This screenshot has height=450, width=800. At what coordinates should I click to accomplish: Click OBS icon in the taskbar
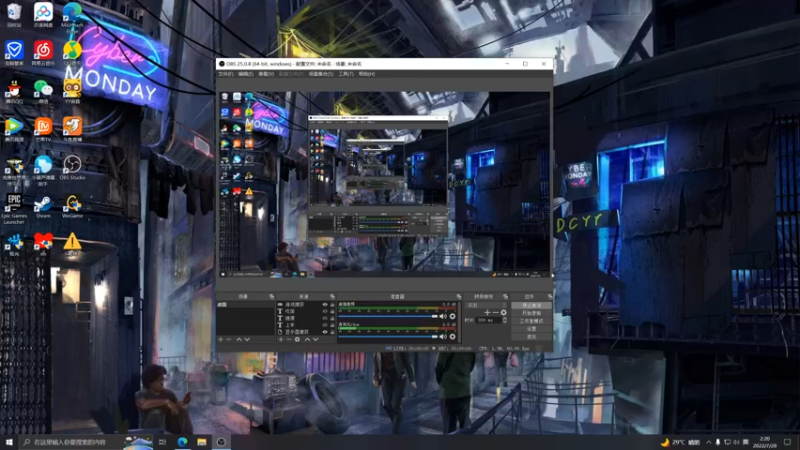pyautogui.click(x=221, y=442)
